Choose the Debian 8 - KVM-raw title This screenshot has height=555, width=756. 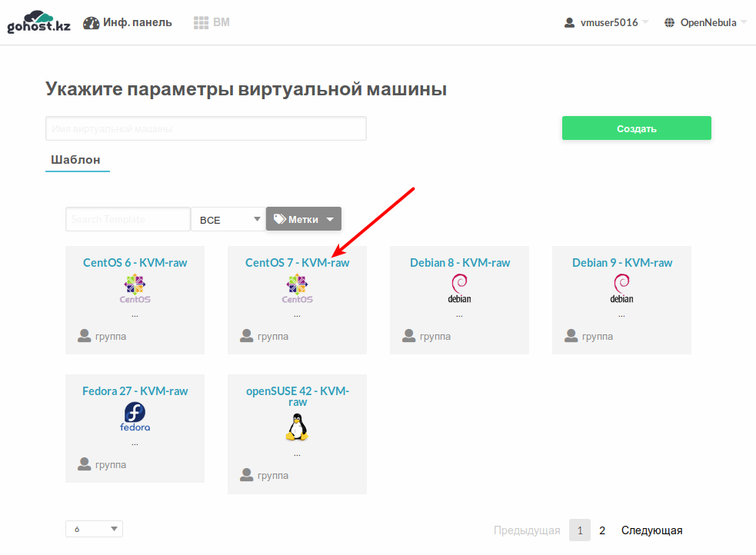pyautogui.click(x=459, y=263)
